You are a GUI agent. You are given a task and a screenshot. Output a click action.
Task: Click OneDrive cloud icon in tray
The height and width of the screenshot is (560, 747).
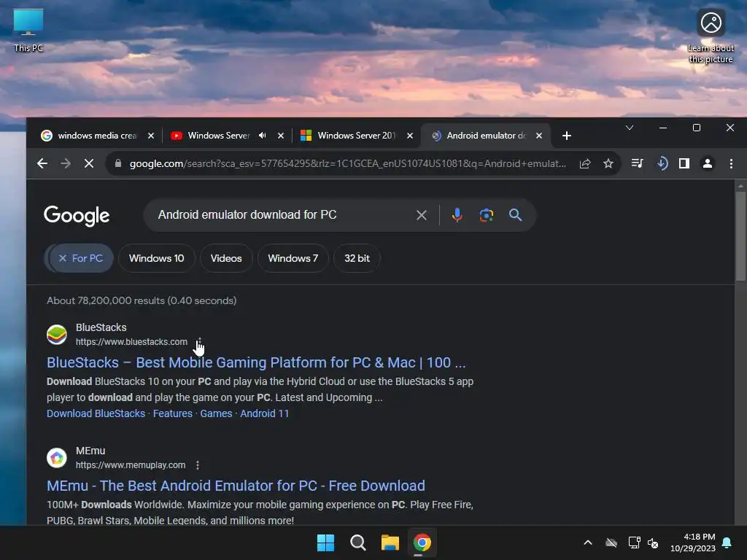pos(611,542)
